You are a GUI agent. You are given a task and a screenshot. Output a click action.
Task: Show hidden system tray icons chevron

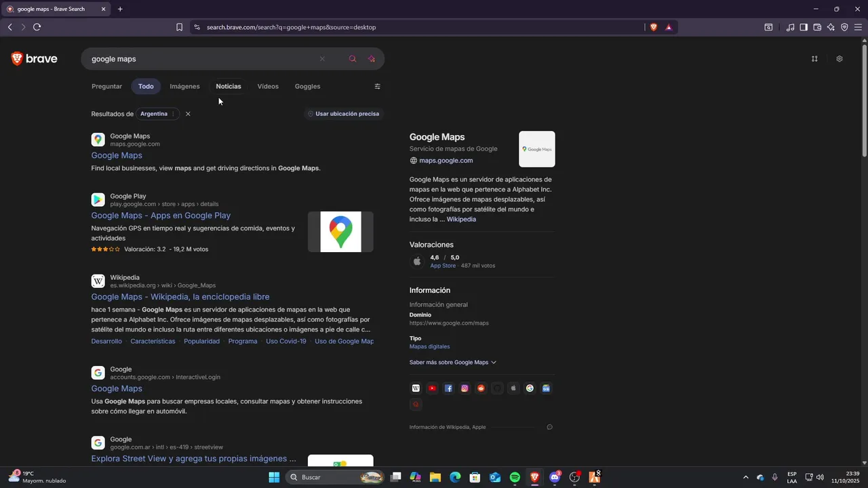745,477
